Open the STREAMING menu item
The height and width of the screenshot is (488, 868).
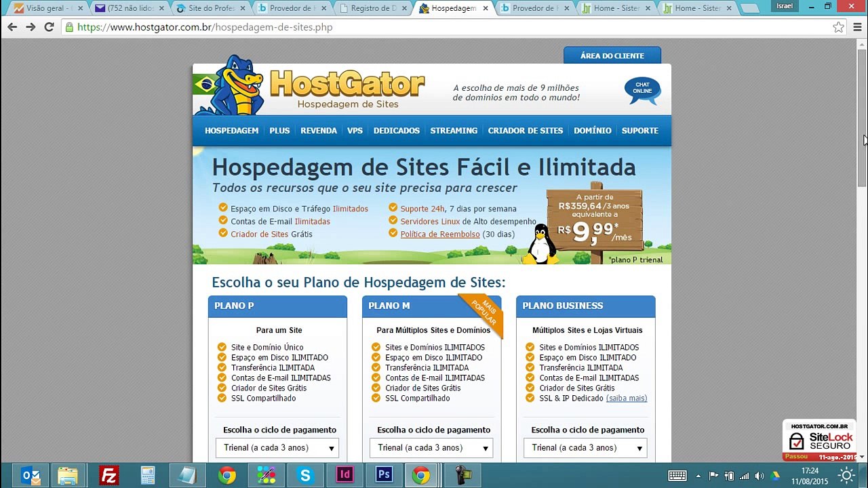point(454,131)
